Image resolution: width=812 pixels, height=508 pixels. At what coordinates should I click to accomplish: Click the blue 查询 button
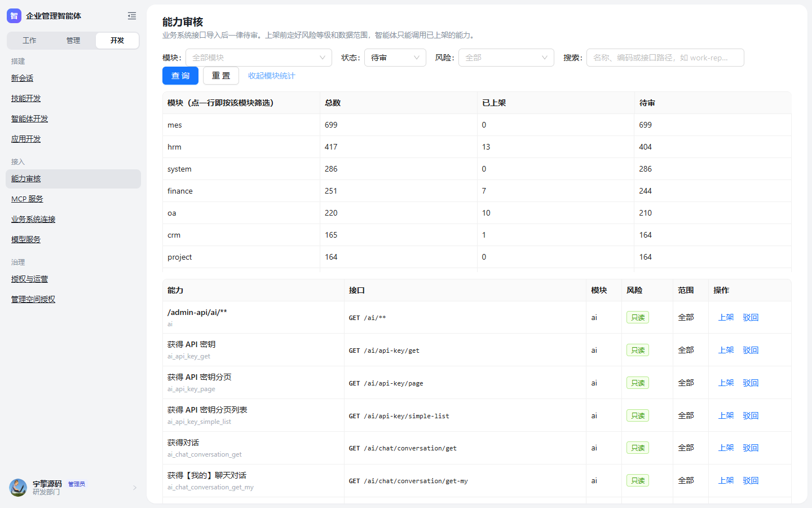[x=180, y=76]
